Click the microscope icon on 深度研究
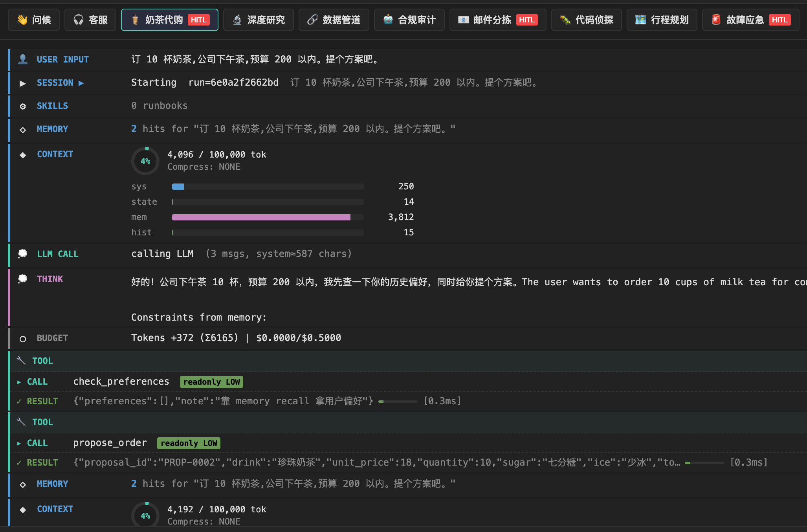 pos(237,20)
